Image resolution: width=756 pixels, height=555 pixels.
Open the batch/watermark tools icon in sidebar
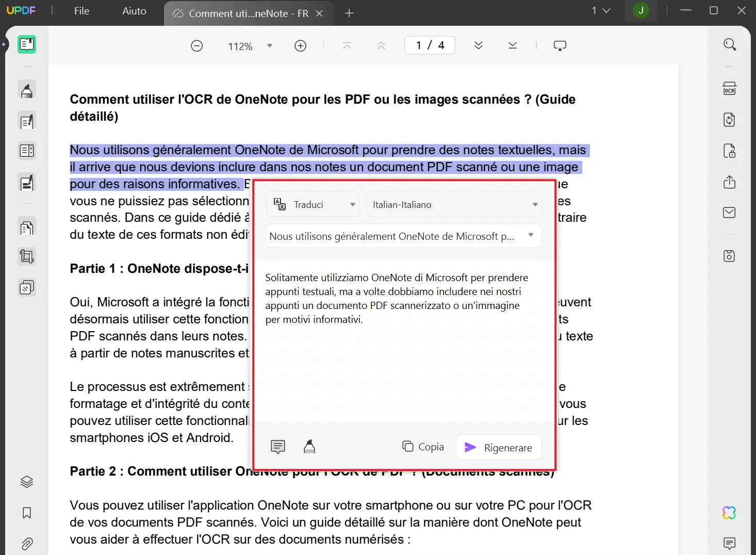click(27, 287)
